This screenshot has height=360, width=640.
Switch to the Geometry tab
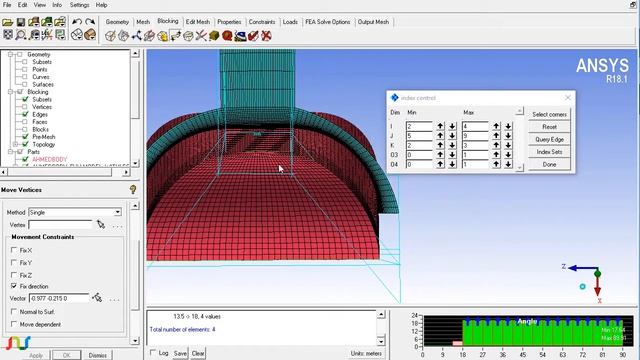pyautogui.click(x=117, y=22)
